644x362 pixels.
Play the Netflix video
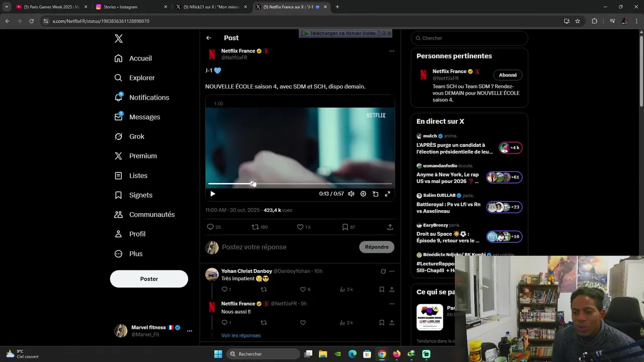point(213,194)
